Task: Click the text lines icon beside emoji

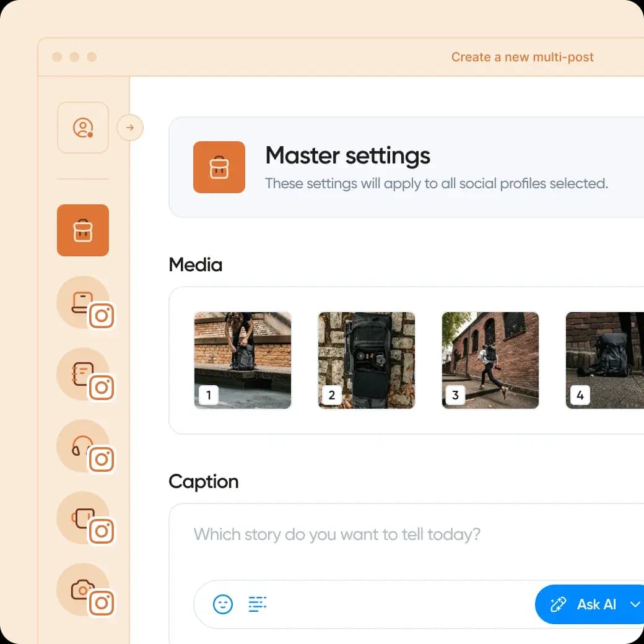Action: click(x=258, y=604)
